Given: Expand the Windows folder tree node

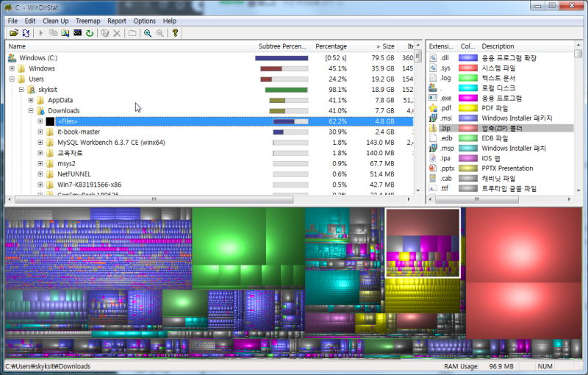Looking at the screenshot, I should click(x=12, y=68).
